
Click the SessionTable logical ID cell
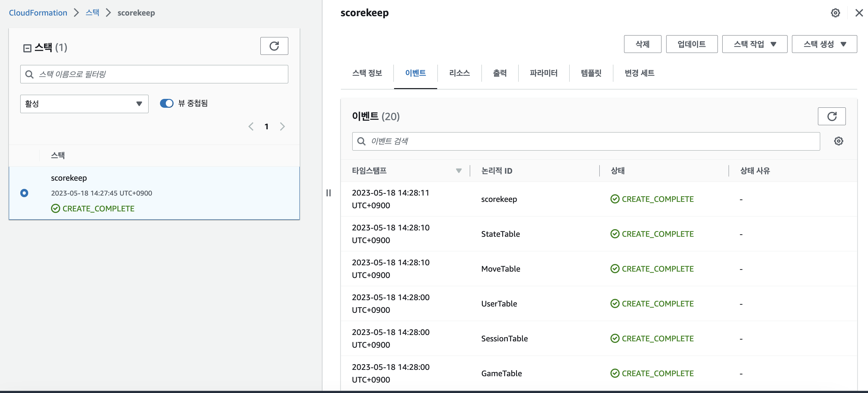(x=504, y=338)
